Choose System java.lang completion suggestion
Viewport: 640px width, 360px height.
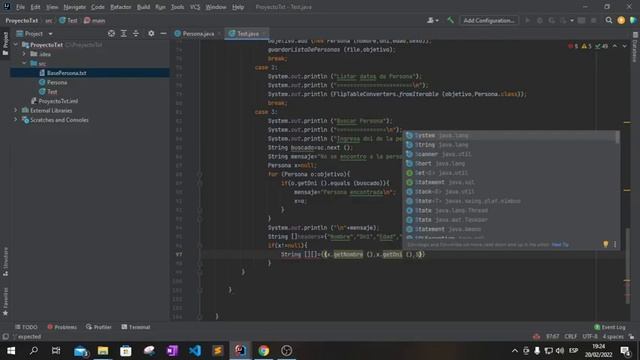[510, 136]
